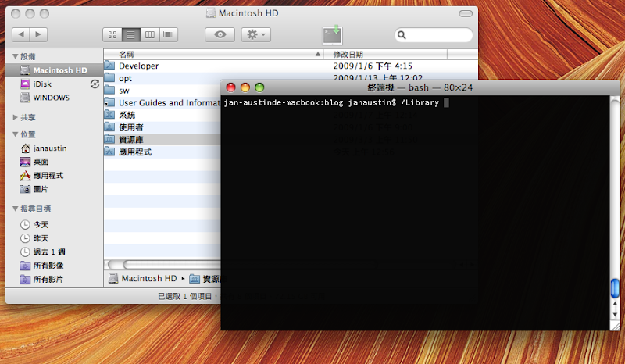Click the Finder horizontal scrollbar

tap(163, 264)
